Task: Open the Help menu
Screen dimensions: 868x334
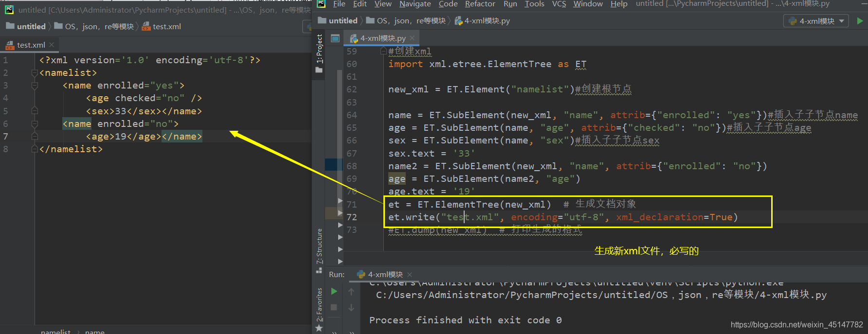Action: click(x=619, y=4)
